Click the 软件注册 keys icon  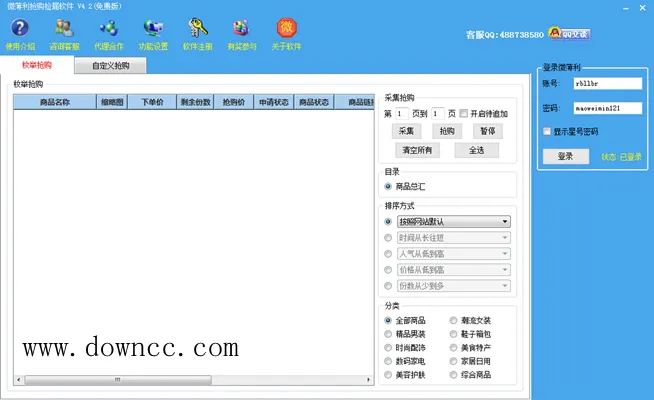pyautogui.click(x=198, y=28)
